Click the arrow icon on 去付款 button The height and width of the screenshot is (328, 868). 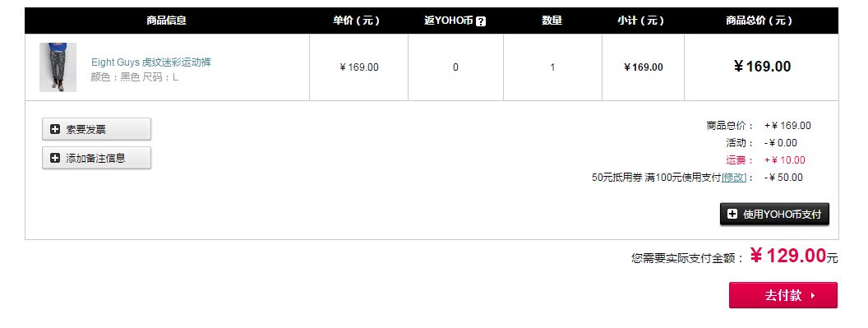click(x=813, y=295)
